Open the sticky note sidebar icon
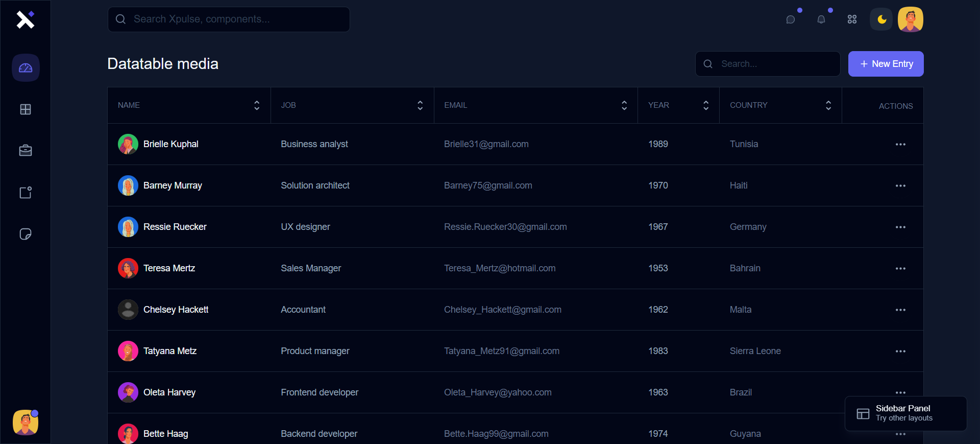 (x=26, y=234)
